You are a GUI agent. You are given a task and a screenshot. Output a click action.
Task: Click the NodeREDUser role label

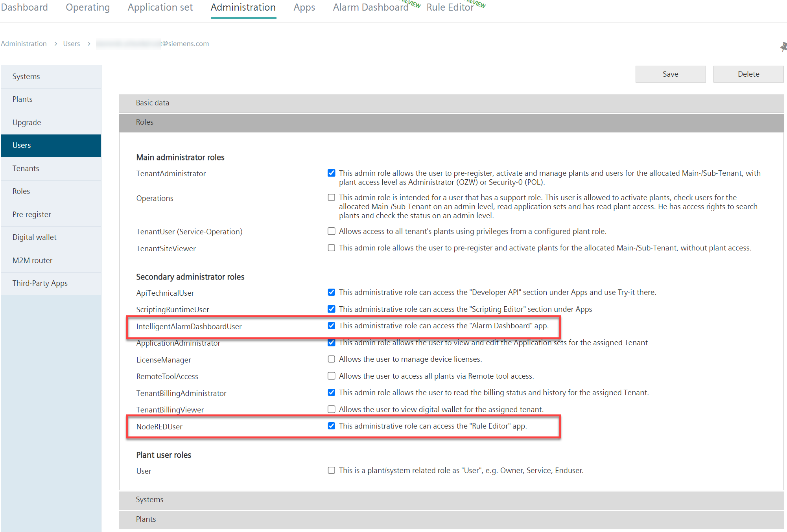pyautogui.click(x=159, y=427)
